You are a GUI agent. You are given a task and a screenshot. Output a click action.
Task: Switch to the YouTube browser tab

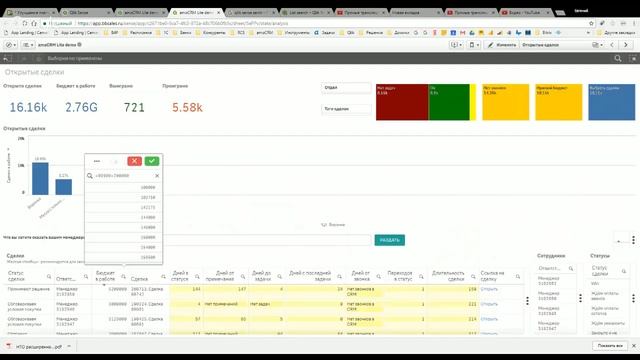[x=526, y=13]
